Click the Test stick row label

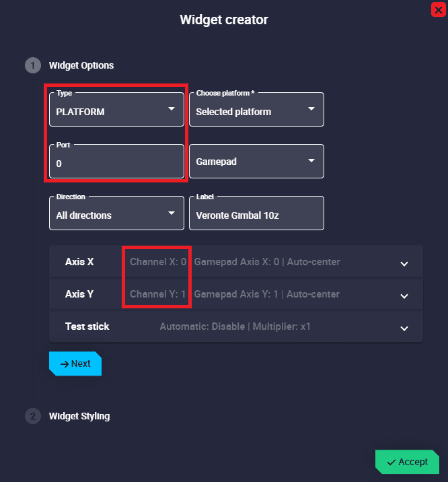pos(87,326)
